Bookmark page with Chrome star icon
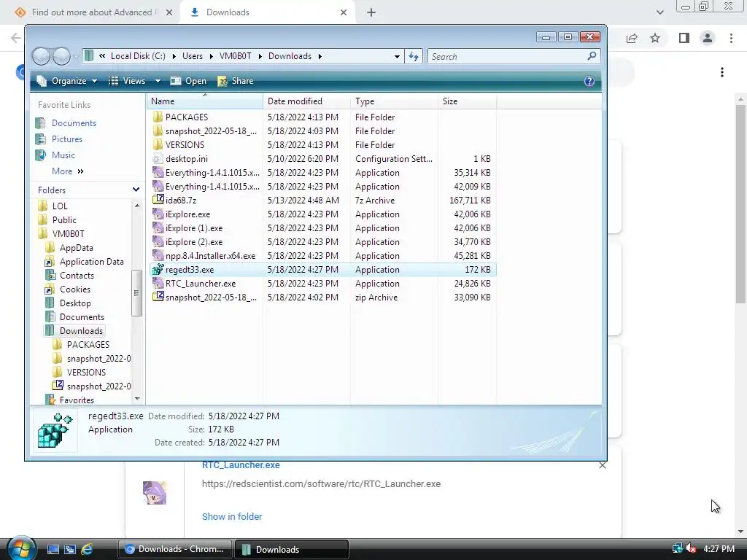 pyautogui.click(x=655, y=38)
